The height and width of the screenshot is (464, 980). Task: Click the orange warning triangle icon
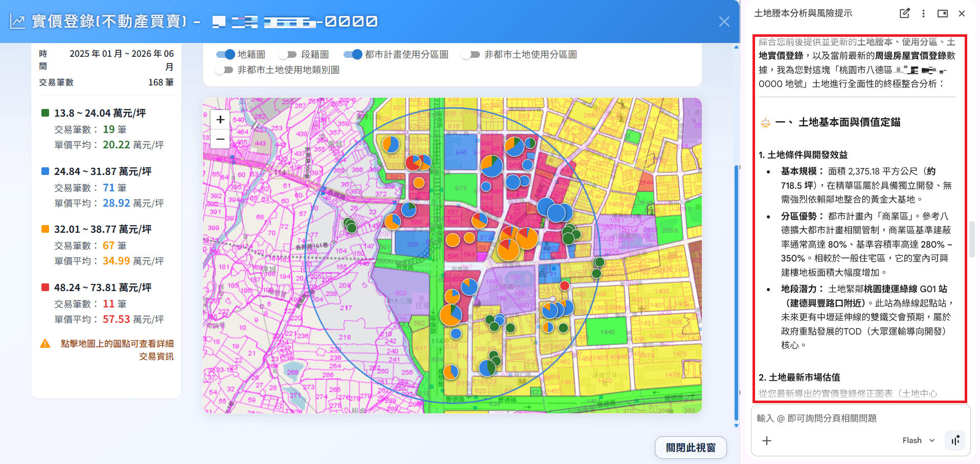pos(45,343)
